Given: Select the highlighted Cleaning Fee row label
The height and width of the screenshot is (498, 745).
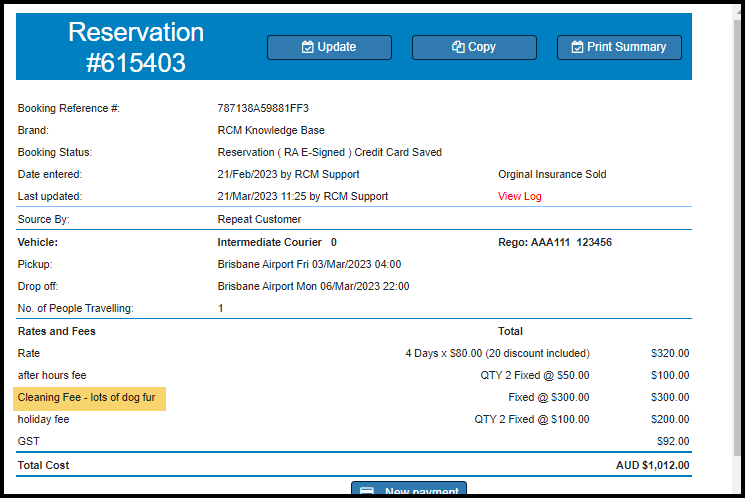Looking at the screenshot, I should click(91, 398).
